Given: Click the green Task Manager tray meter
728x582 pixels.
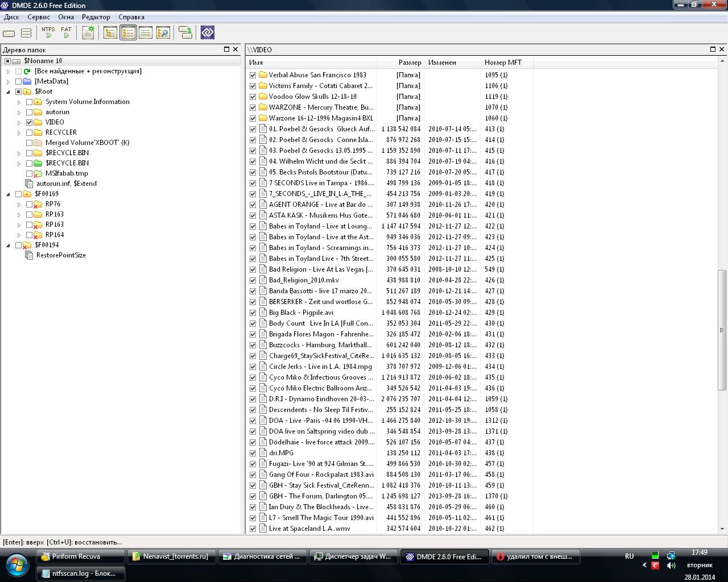Looking at the screenshot, I should 655,556.
